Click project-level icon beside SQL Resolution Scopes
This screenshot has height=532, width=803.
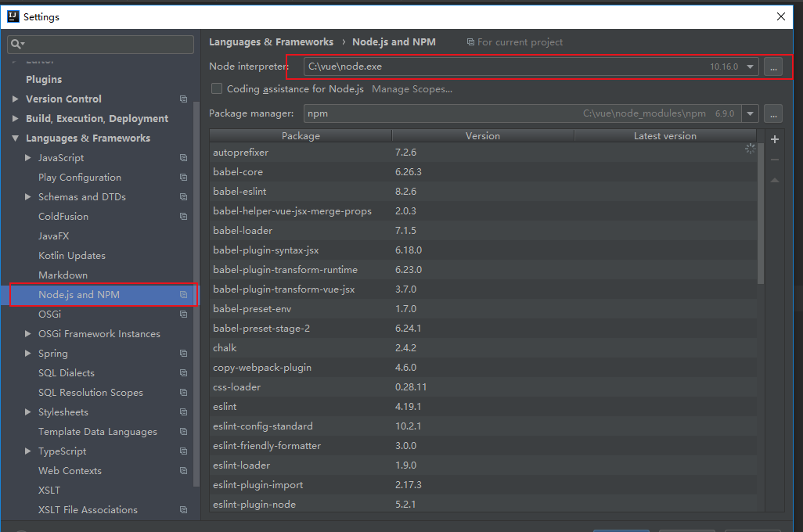183,393
